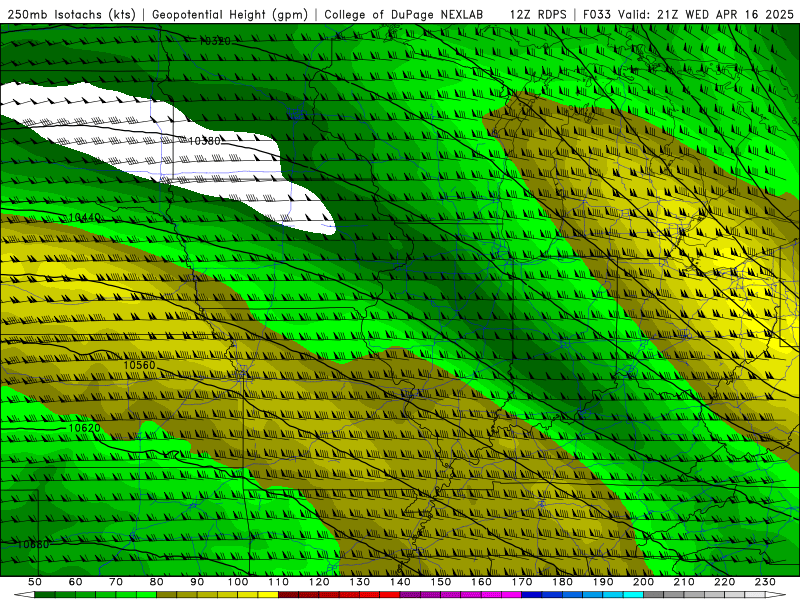Click the 10620 height contour label
800x600 pixels.
pos(84,428)
